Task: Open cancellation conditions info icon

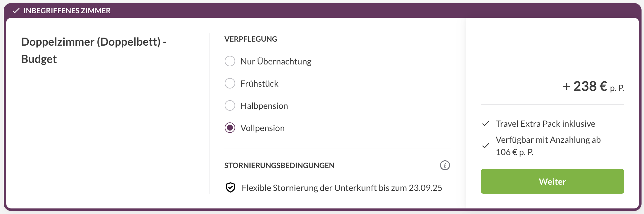Action: (445, 165)
